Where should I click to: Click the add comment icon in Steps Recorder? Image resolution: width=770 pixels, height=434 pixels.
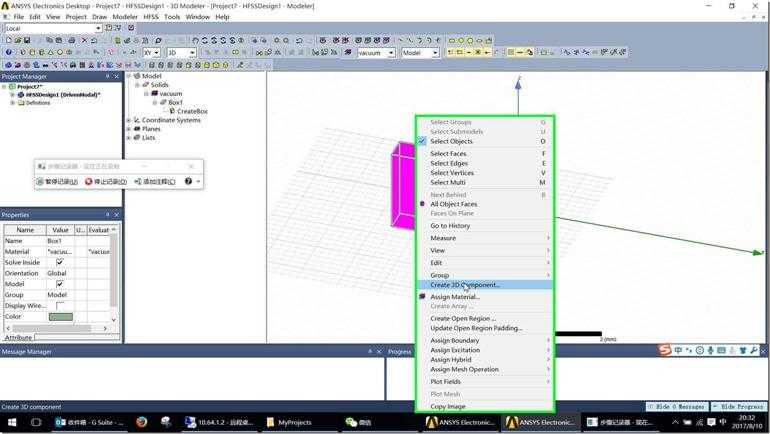138,182
